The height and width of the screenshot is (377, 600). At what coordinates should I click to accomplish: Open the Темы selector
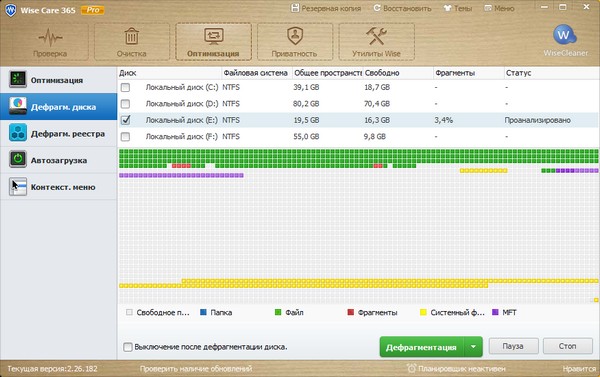click(x=458, y=8)
